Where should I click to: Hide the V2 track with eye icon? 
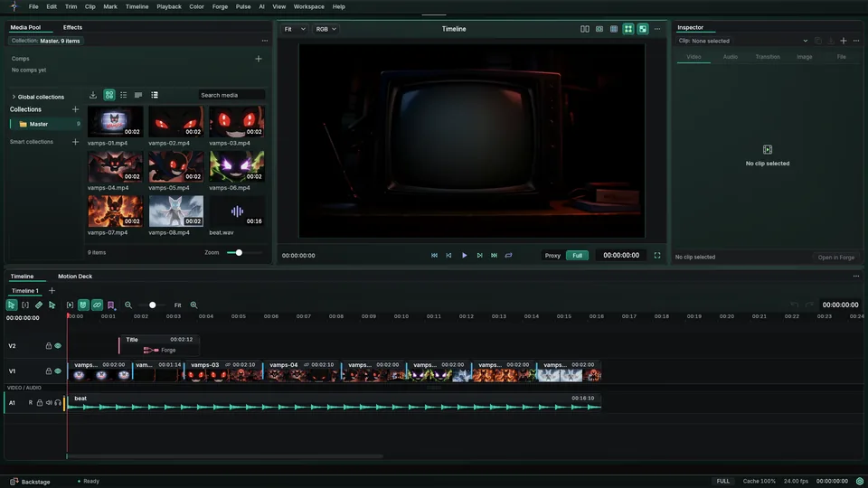[58, 346]
